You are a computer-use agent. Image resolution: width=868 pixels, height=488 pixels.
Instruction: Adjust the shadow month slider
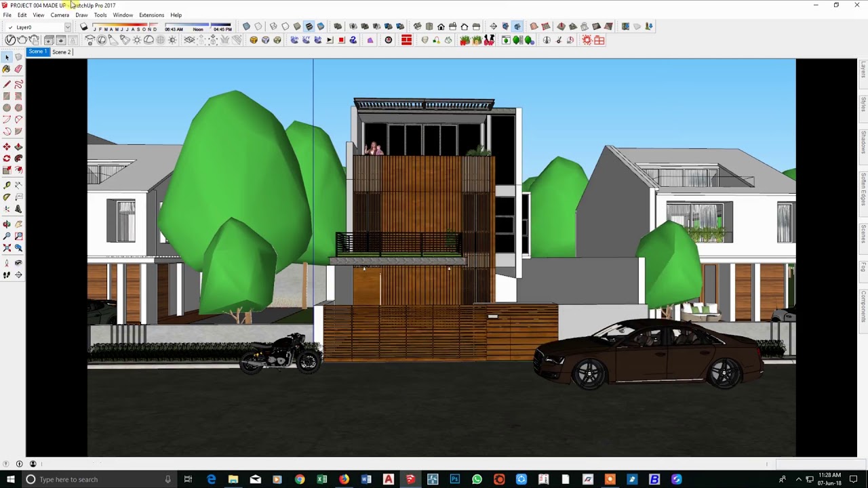pyautogui.click(x=125, y=27)
